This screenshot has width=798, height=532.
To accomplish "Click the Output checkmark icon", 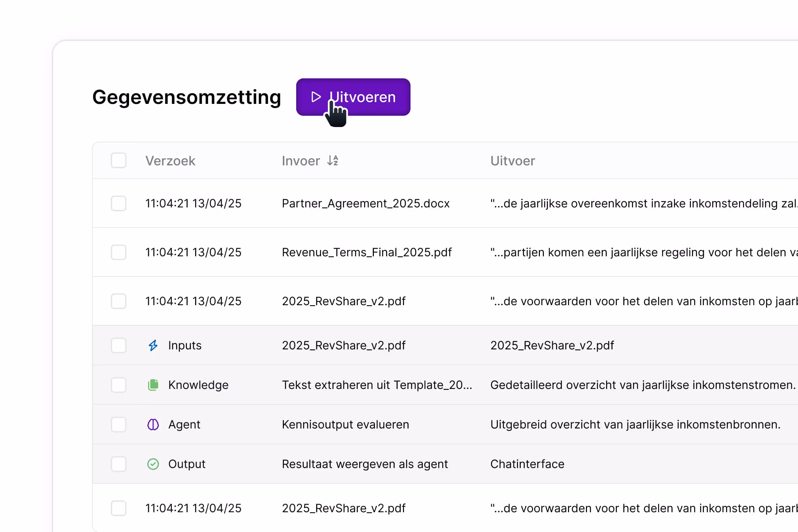I will coord(153,464).
